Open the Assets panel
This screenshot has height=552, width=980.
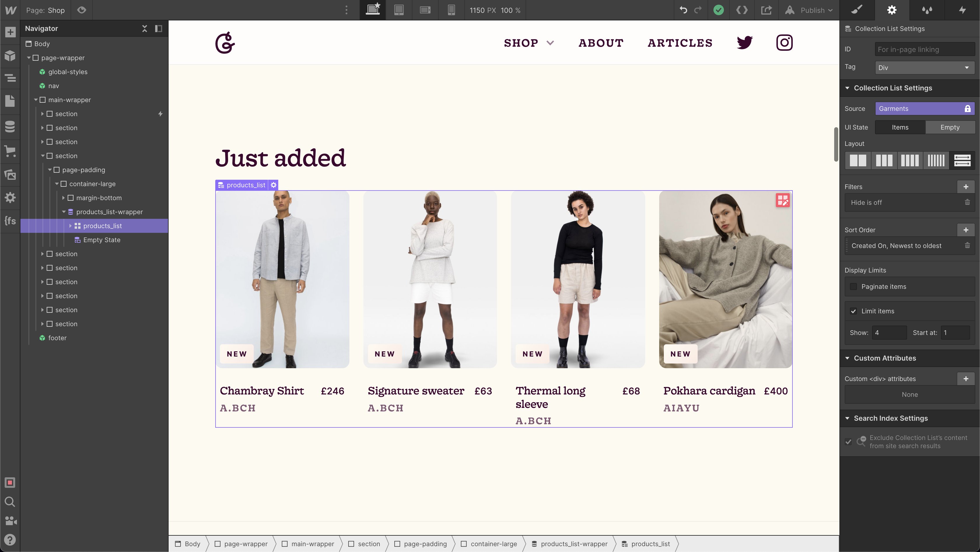[10, 175]
